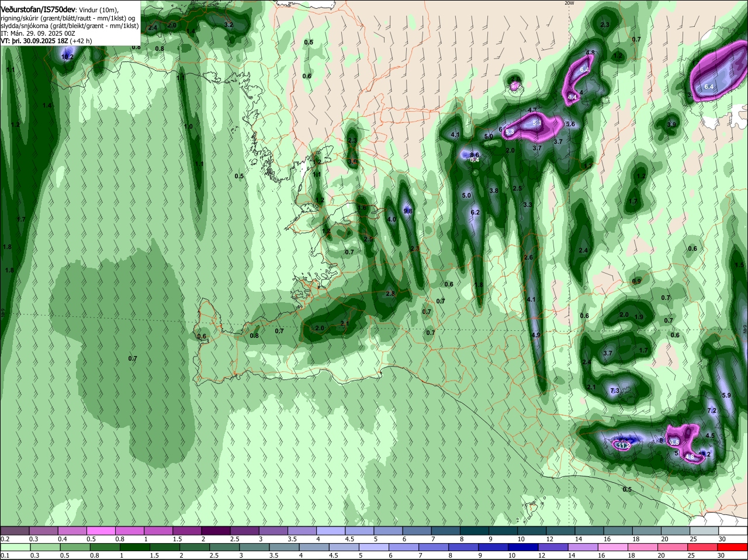Pick the dark purple 2–2.5 swatch, upper legend
Screen dimensions: 748x560
point(215,530)
